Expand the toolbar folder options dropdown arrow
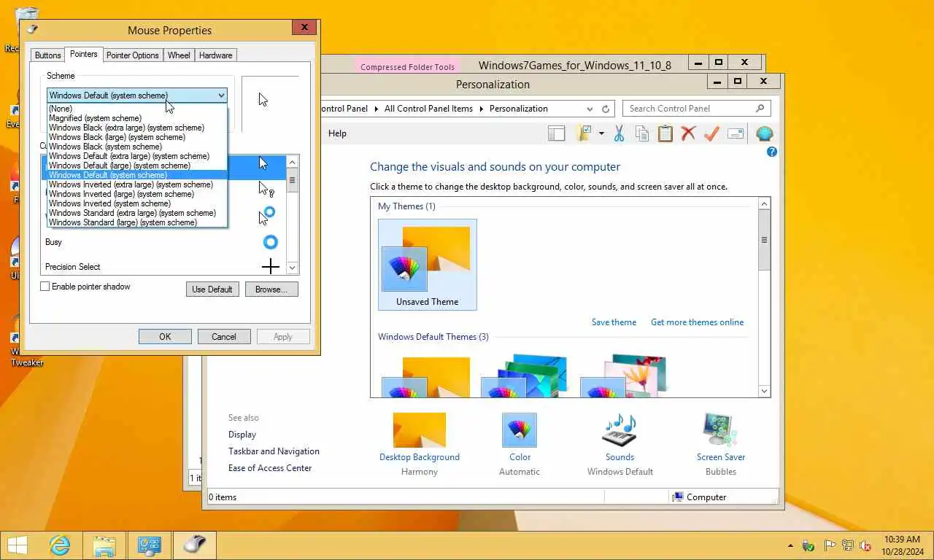 coord(601,133)
